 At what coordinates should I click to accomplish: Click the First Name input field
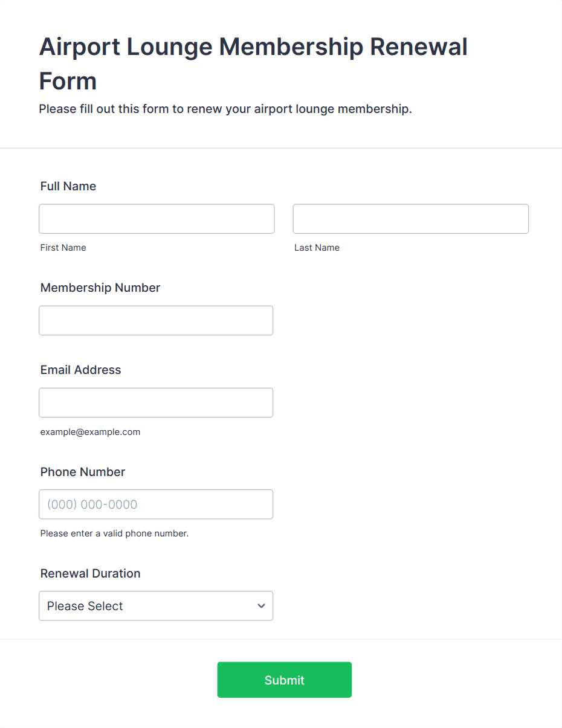(157, 219)
